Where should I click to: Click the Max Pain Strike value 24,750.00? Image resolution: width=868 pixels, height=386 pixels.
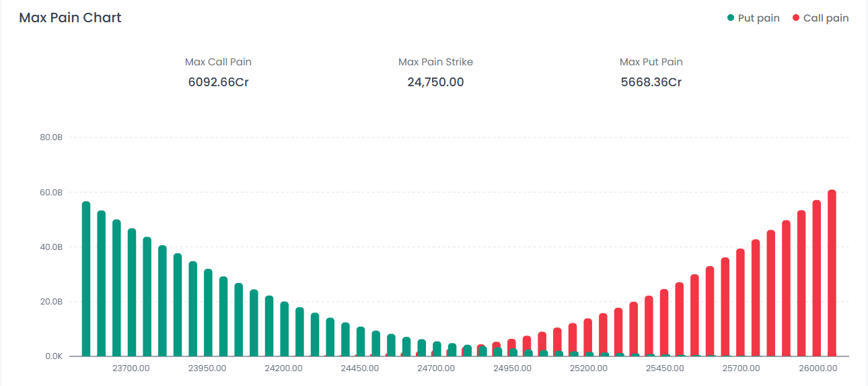click(x=435, y=82)
